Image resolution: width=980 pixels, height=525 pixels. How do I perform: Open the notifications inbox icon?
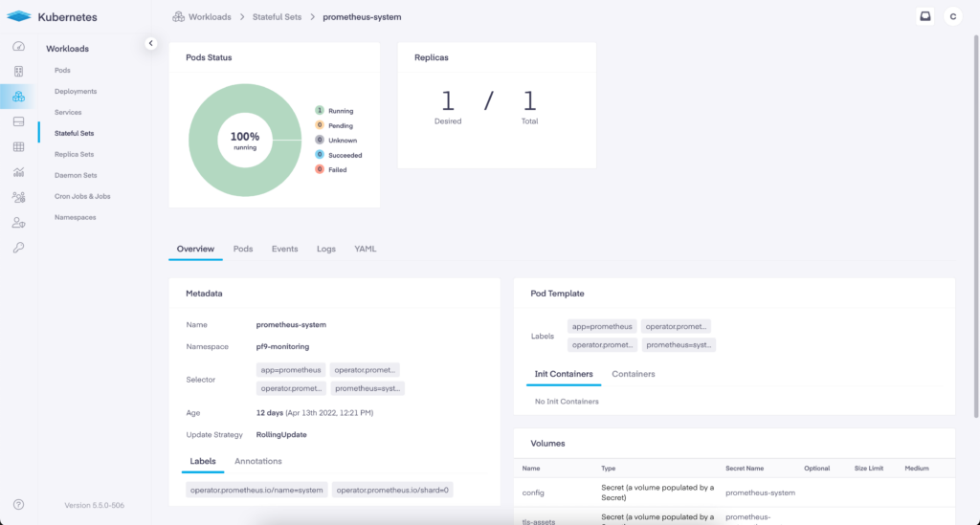coord(925,17)
